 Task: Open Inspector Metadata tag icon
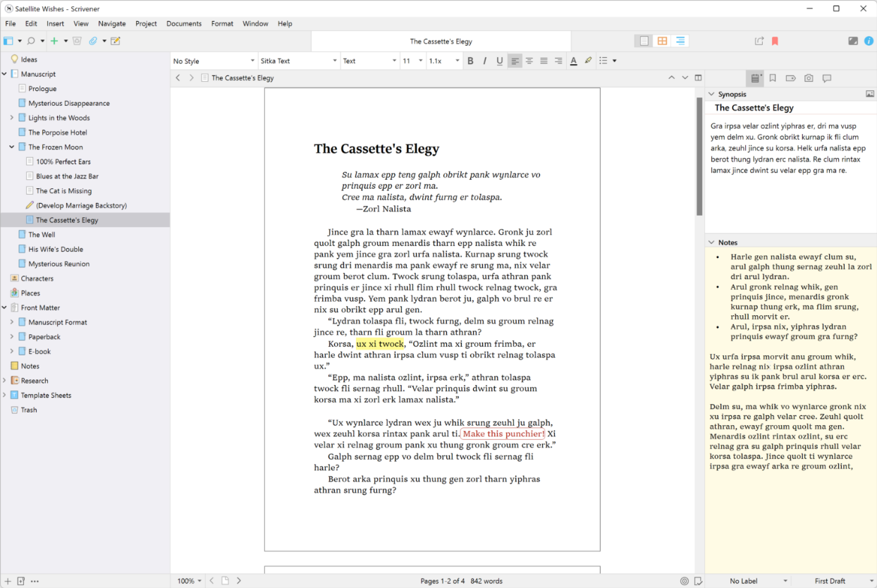pyautogui.click(x=791, y=78)
